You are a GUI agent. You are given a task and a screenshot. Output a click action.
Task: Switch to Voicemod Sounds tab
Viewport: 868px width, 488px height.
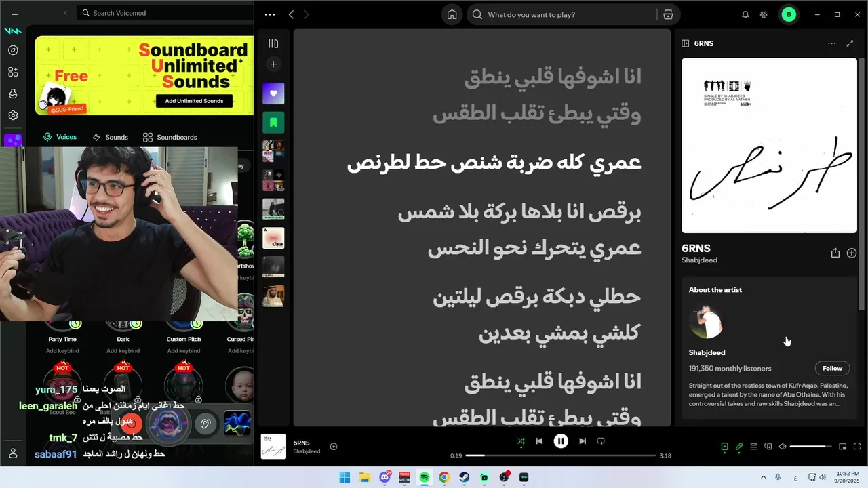click(x=110, y=137)
